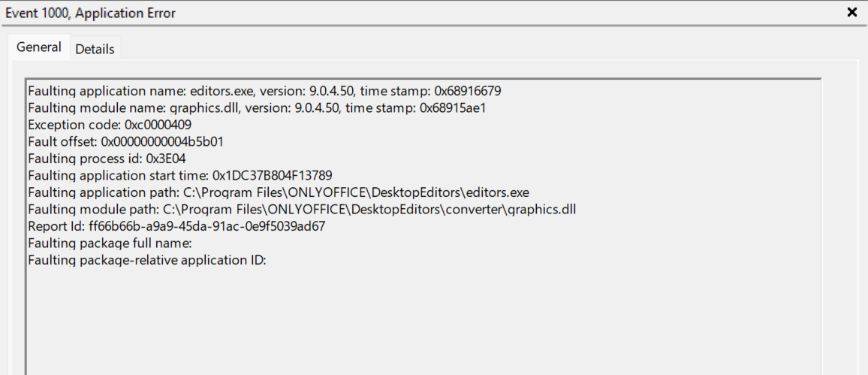Screen dimensions: 868x375
Task: Click the Faulting module path ending in converter\graphics.dll
Action: [x=369, y=208]
